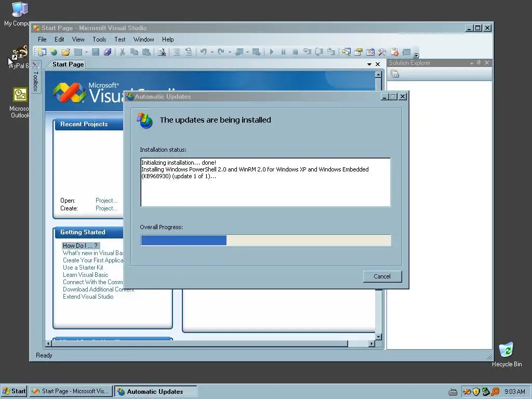Click the Overall Progress bar
Image resolution: width=532 pixels, height=399 pixels.
click(x=265, y=240)
